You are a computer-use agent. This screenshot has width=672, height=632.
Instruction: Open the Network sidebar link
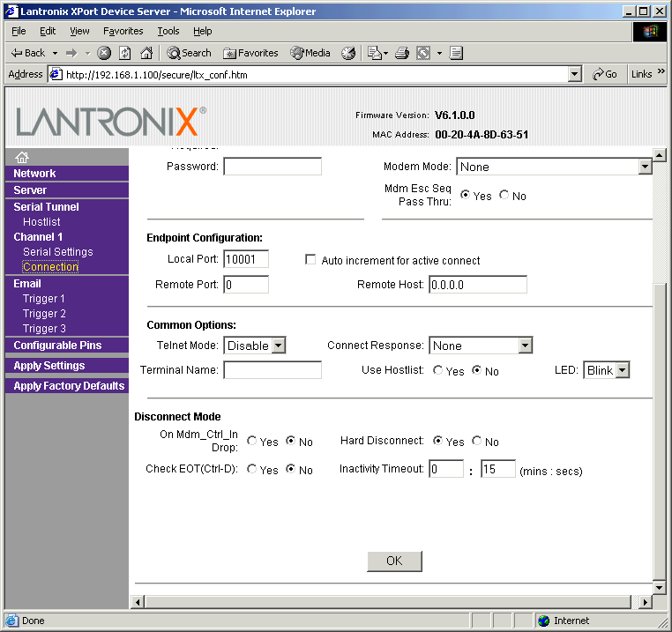coord(34,174)
